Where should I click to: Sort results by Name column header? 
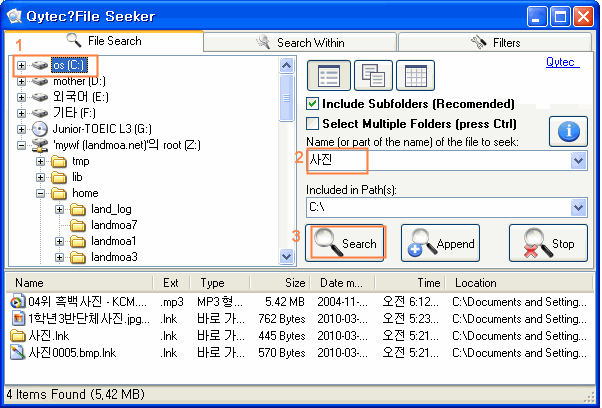point(79,283)
